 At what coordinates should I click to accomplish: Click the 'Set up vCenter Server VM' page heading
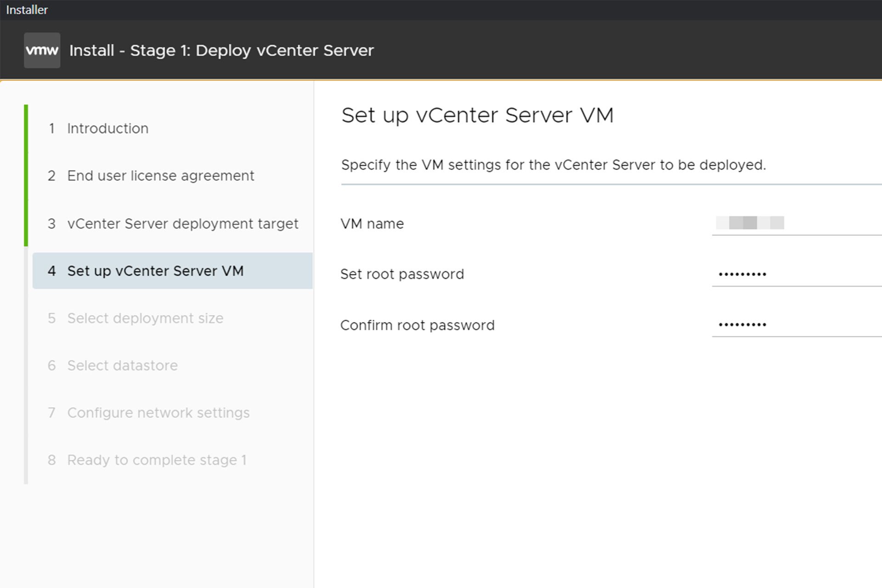point(477,115)
